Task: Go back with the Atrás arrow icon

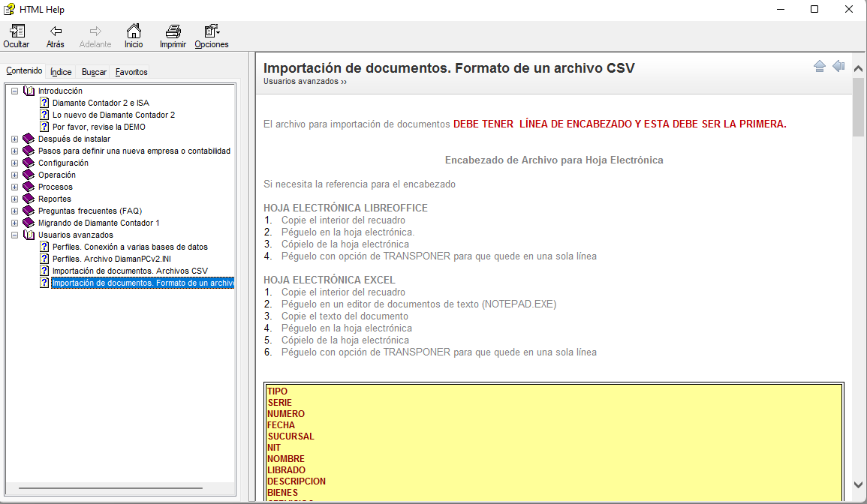Action: point(56,31)
